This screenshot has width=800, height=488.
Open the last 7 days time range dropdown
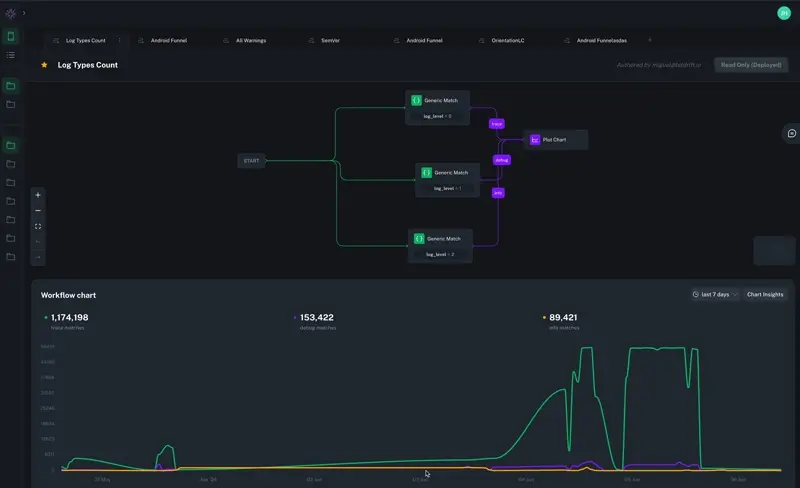tap(715, 295)
